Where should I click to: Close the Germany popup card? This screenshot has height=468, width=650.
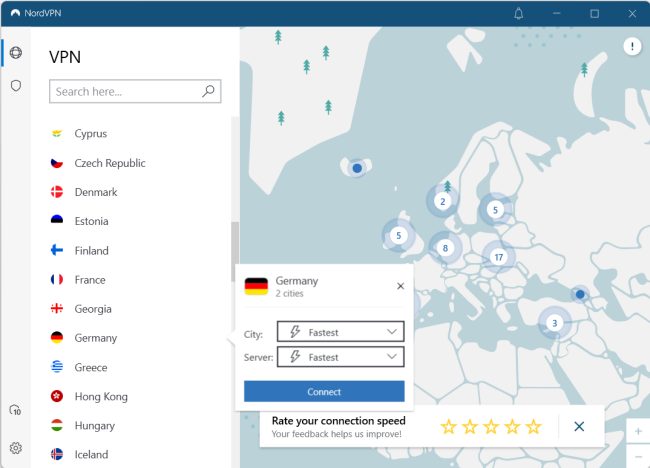(x=400, y=286)
